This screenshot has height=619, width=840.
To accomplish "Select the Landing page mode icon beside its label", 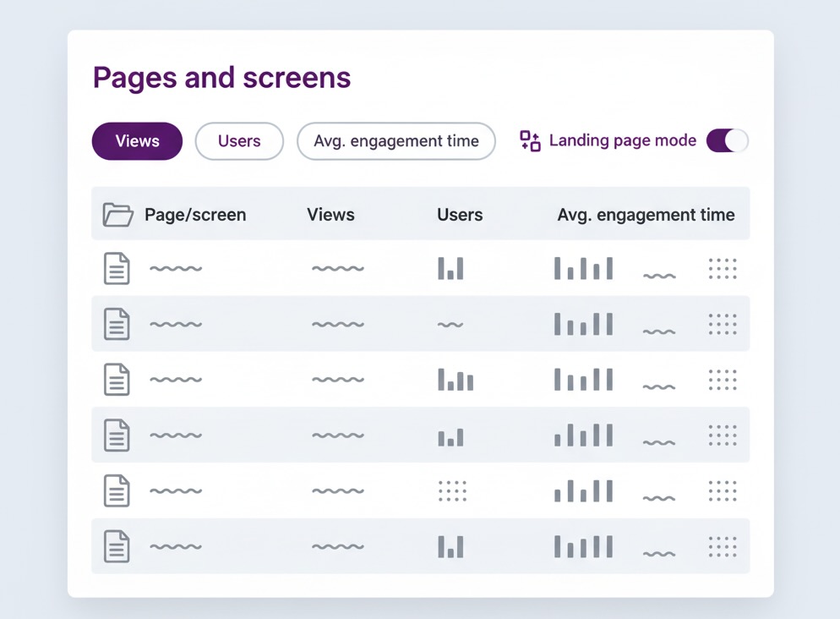I will point(529,140).
